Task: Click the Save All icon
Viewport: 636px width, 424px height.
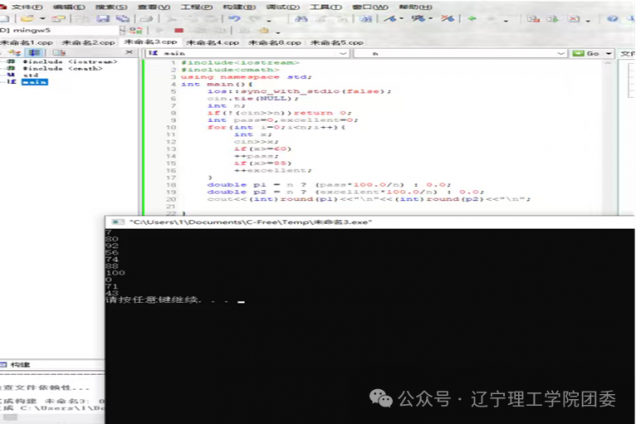Action: 122,19
